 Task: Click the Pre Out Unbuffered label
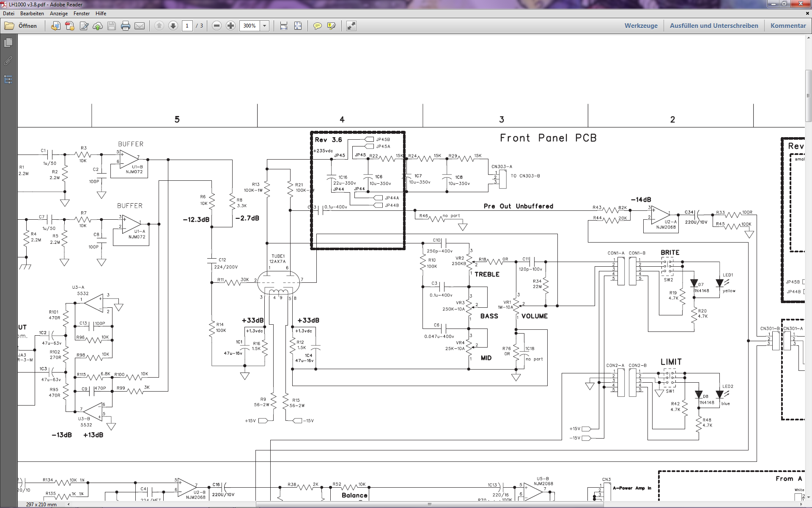[518, 206]
